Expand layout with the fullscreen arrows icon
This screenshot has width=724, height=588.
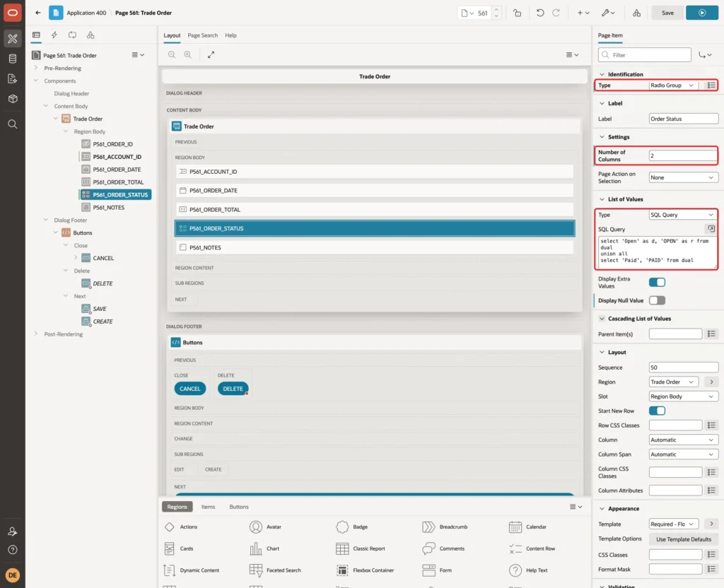tap(211, 54)
